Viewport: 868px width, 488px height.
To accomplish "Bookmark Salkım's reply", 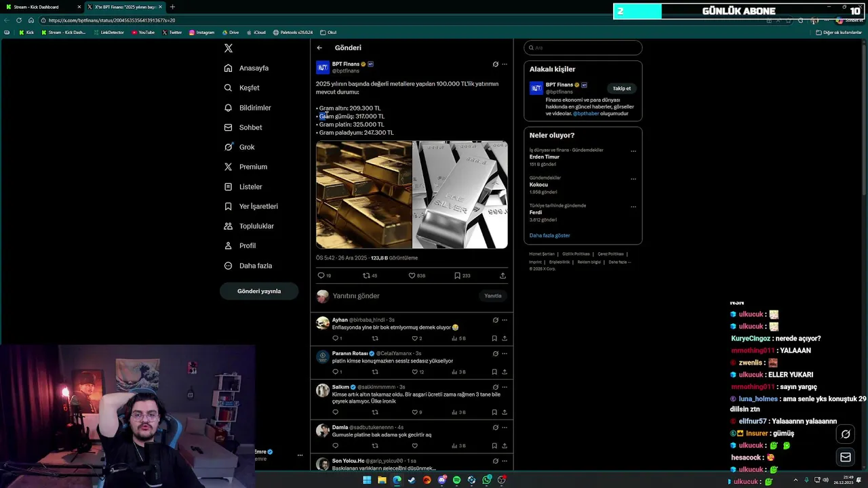I will (494, 412).
